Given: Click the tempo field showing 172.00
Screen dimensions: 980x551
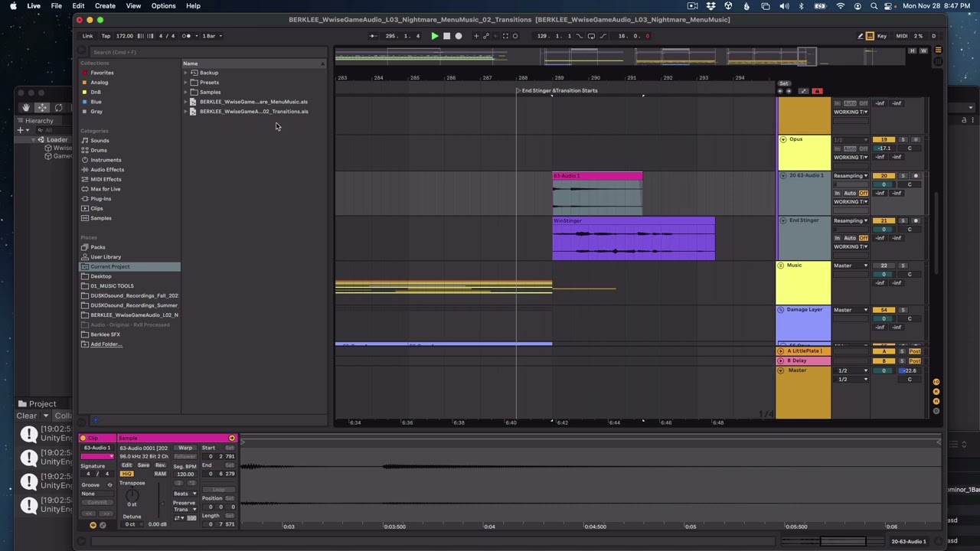Looking at the screenshot, I should click(x=124, y=36).
